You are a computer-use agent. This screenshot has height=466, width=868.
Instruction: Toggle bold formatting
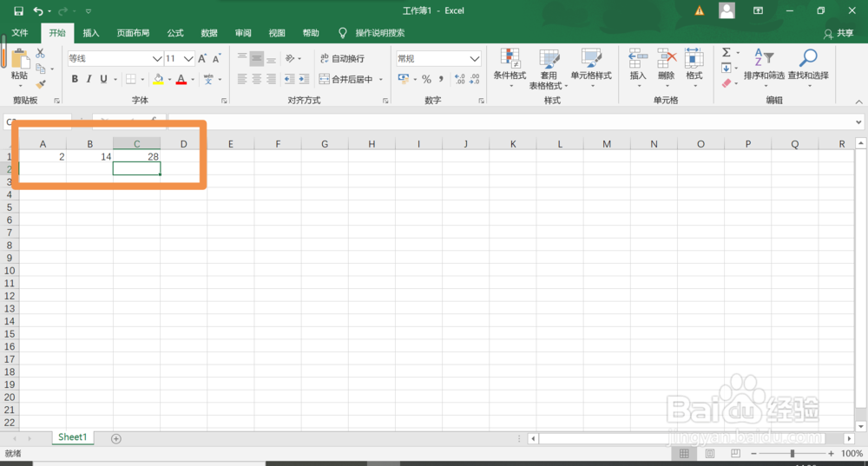pyautogui.click(x=75, y=79)
